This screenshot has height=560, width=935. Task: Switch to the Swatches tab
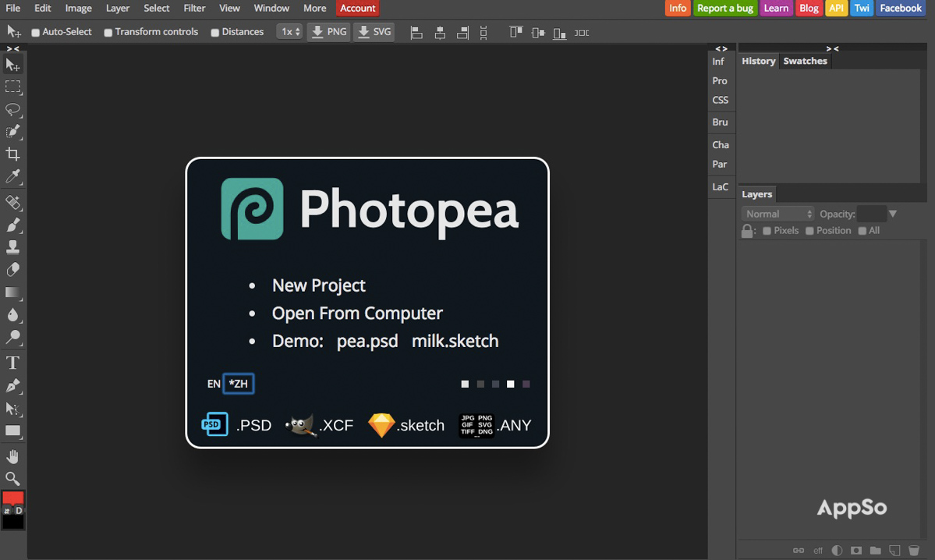[805, 61]
